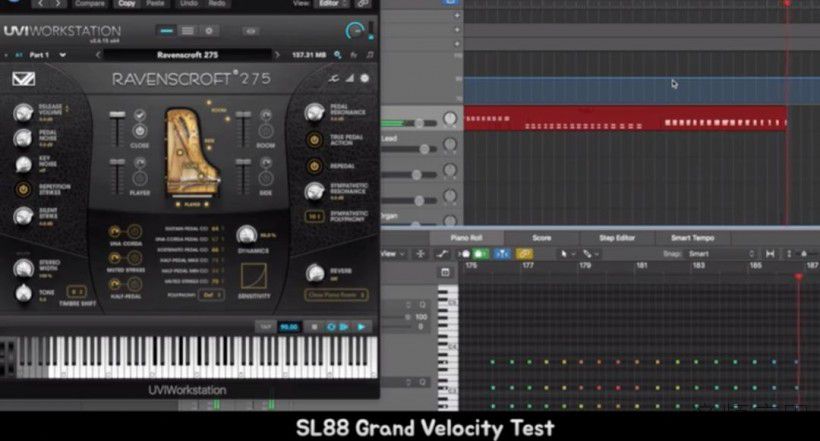Toggle Repedal power button

(314, 166)
